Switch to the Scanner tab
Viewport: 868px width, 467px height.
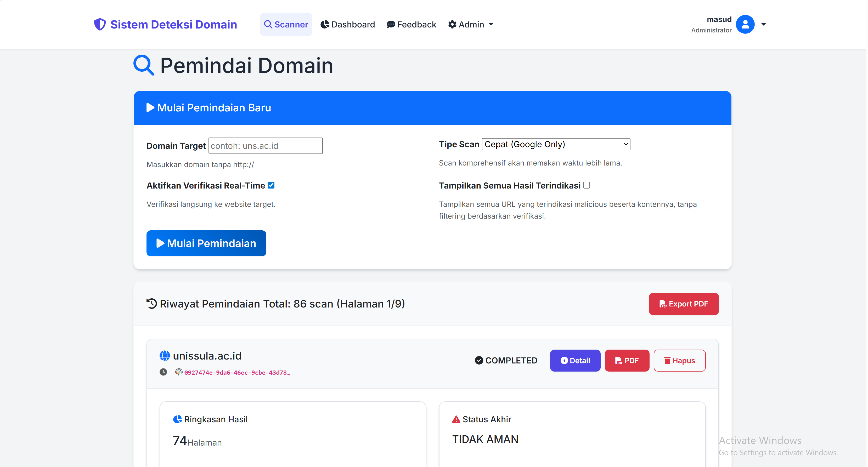(x=286, y=24)
